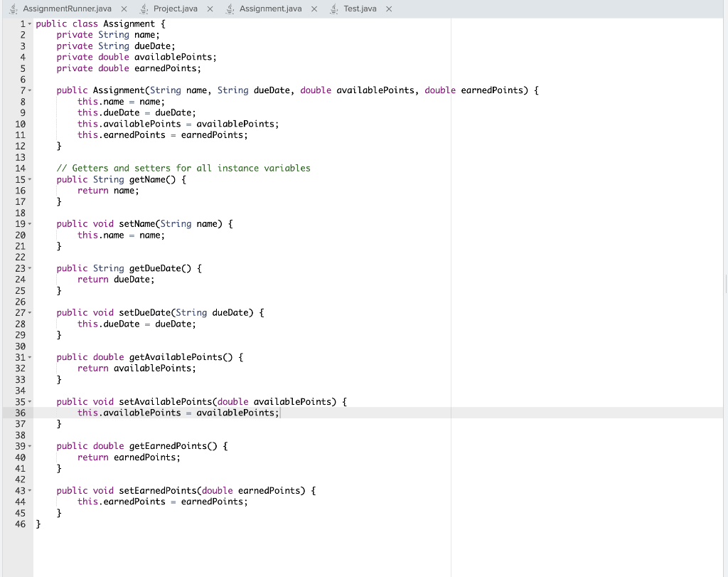The width and height of the screenshot is (728, 577).
Task: Close the AssignmentRunner.java tab
Action: pyautogui.click(x=124, y=9)
